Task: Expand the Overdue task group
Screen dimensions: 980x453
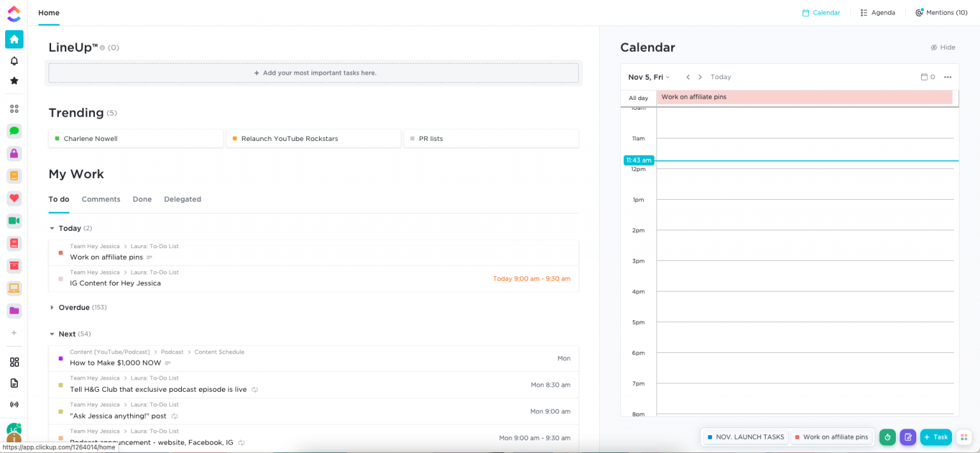Action: tap(52, 308)
